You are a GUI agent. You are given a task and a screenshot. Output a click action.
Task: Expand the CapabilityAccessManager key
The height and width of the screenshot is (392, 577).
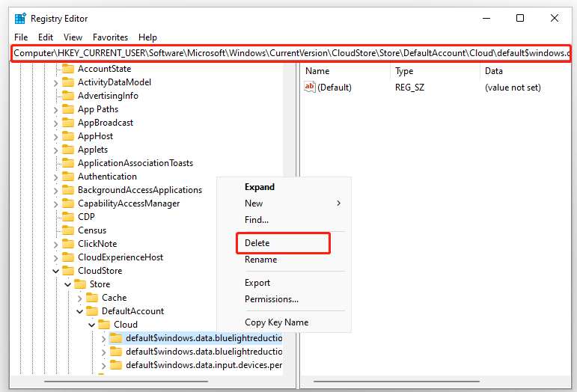[55, 204]
